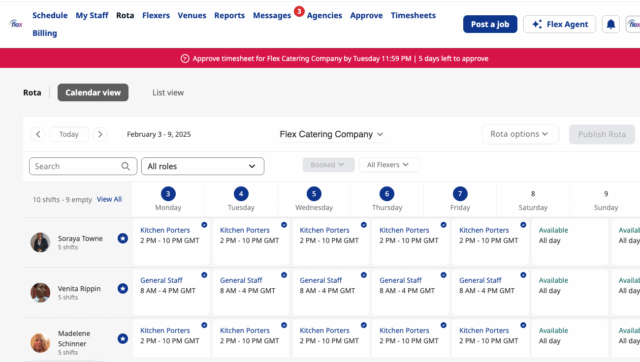Click check badge on Soraya's Wednesday shift
Image resolution: width=640 pixels, height=362 pixels.
364,225
